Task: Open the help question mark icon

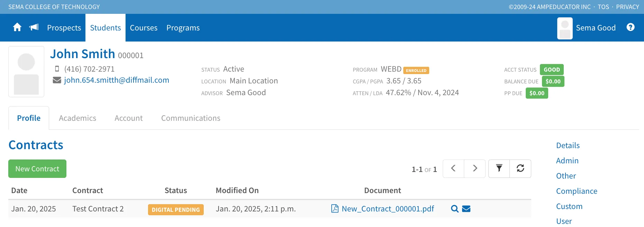Action: point(631,27)
